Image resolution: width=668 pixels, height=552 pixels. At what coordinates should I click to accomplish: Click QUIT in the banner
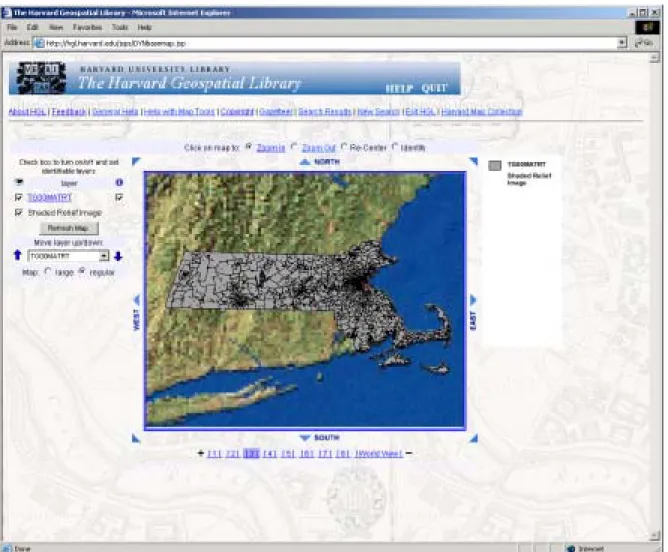pos(434,88)
